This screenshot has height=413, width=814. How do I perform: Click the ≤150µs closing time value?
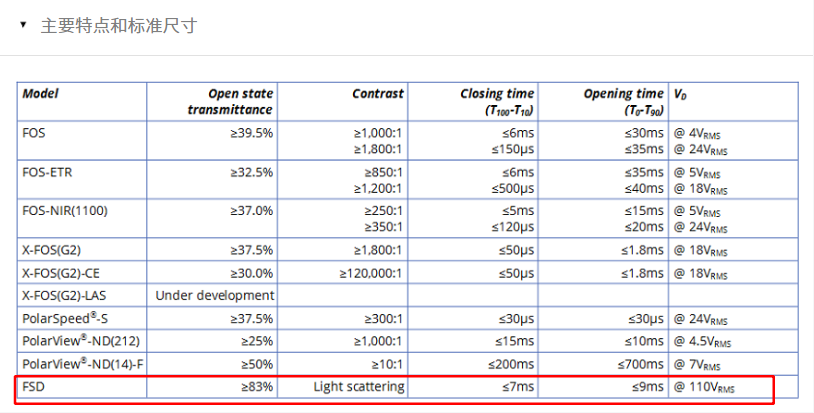pos(512,149)
